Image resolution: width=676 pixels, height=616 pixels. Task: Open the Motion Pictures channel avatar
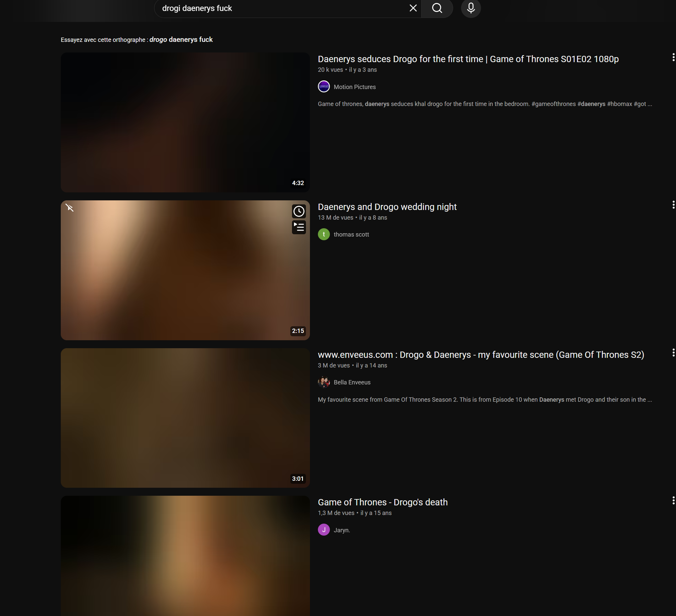point(324,86)
